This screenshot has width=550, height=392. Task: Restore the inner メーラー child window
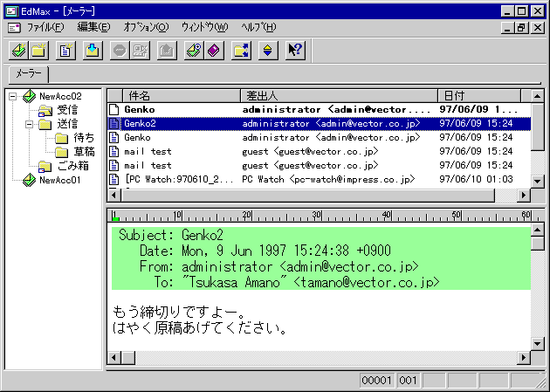521,28
